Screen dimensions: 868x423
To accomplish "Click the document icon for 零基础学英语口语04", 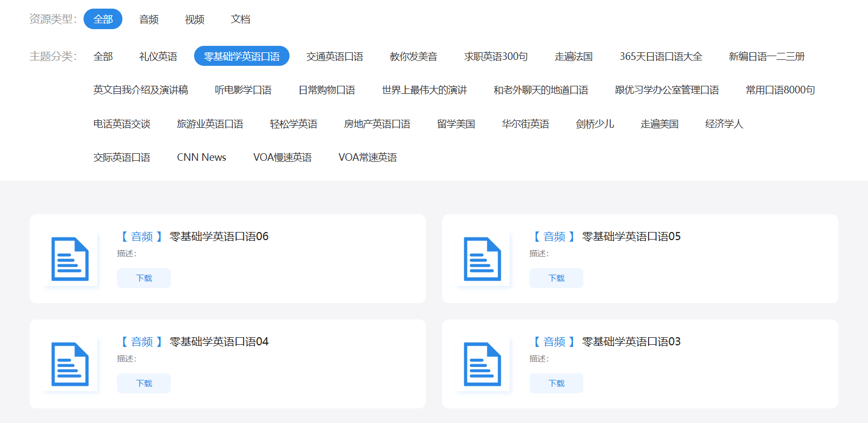I will click(x=70, y=364).
